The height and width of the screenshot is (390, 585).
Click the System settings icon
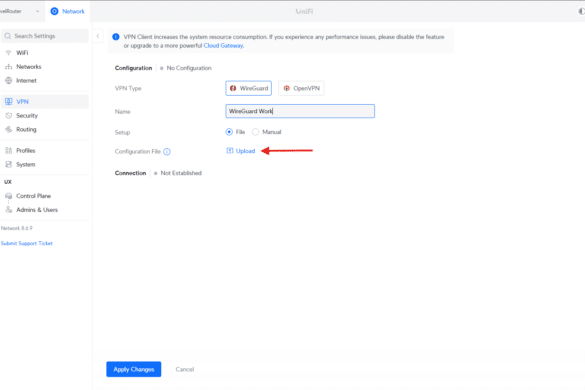click(8, 165)
